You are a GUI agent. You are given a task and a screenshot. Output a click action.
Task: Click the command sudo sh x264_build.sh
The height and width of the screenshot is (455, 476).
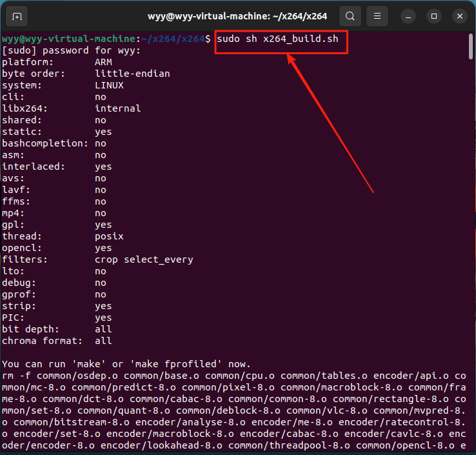(x=277, y=39)
